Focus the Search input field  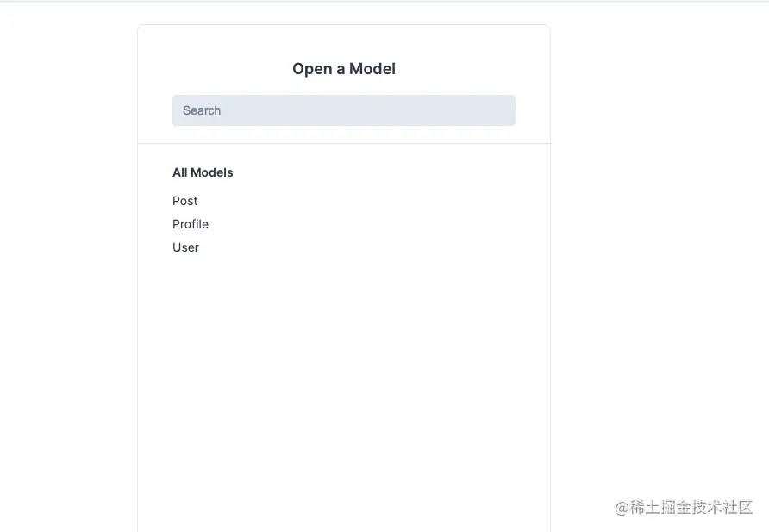[x=344, y=110]
